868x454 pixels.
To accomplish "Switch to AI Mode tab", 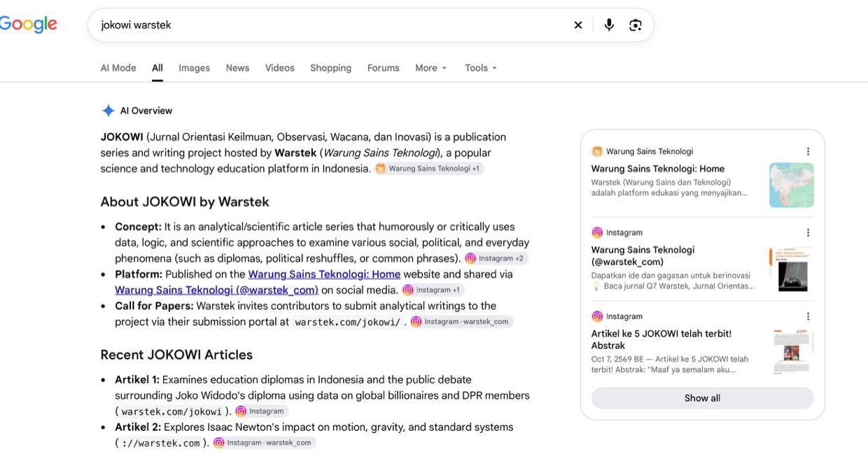I will click(x=118, y=68).
